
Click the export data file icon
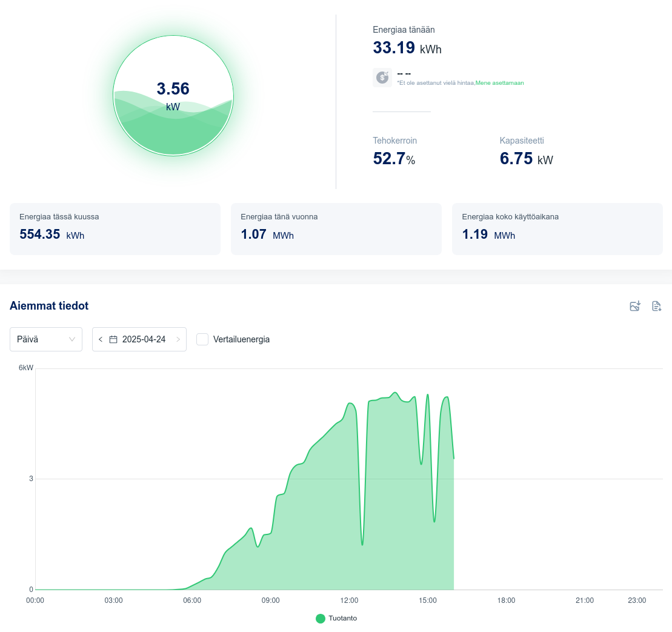pyautogui.click(x=656, y=306)
